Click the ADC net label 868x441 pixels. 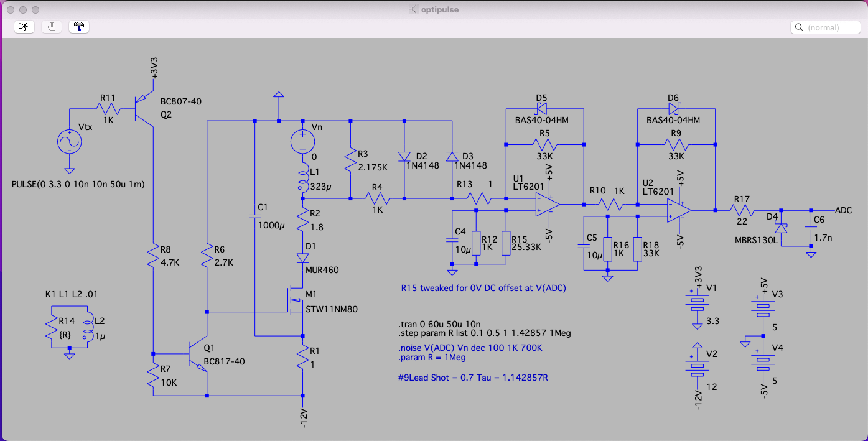[x=843, y=211]
